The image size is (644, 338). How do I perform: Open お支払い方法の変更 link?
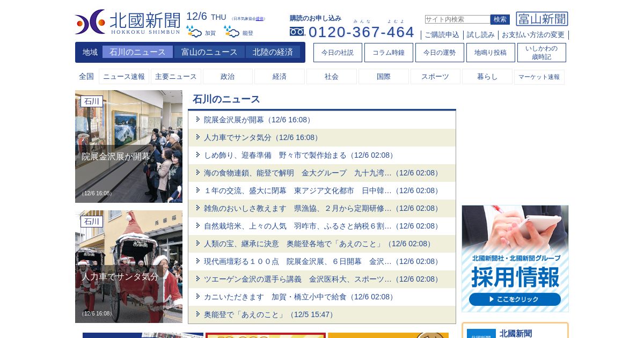point(533,35)
